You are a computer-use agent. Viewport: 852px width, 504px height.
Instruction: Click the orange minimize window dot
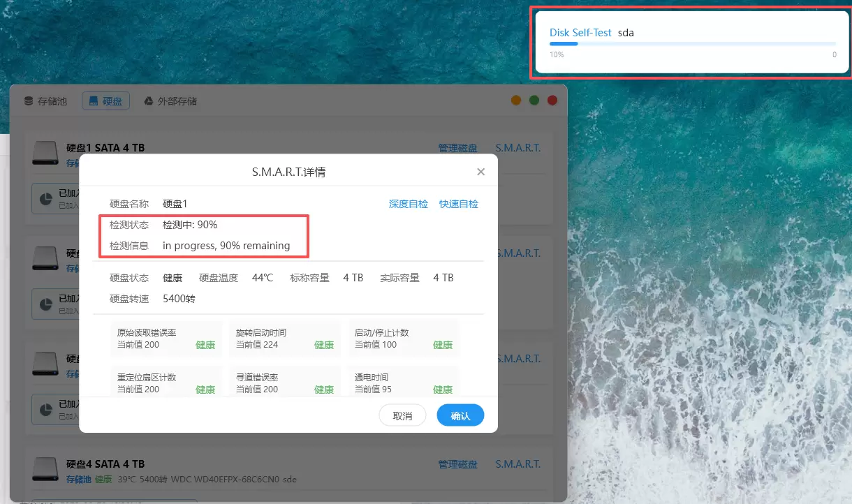click(x=516, y=101)
